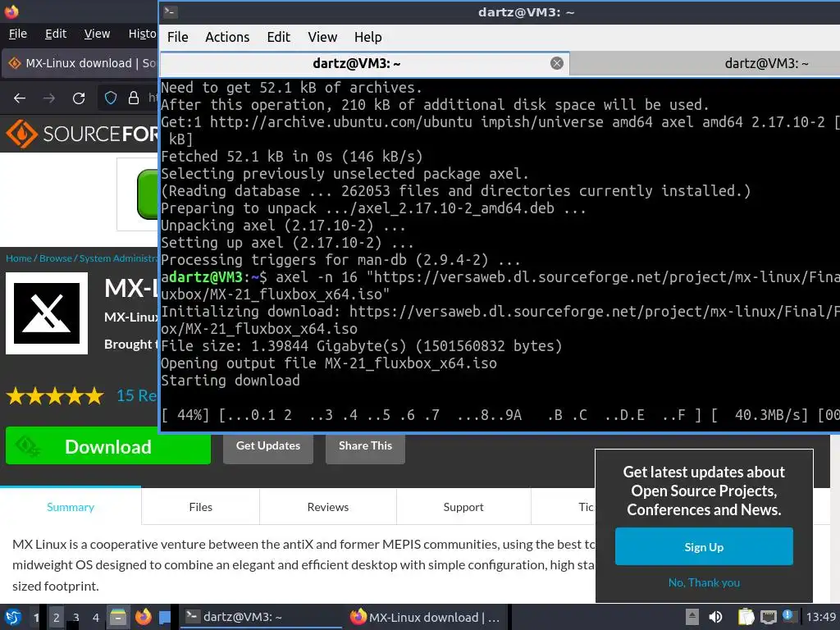
Task: Click the tracking protection shield icon
Action: pyautogui.click(x=111, y=98)
